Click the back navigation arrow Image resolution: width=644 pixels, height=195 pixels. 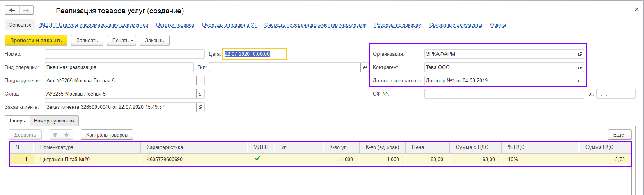12,11
